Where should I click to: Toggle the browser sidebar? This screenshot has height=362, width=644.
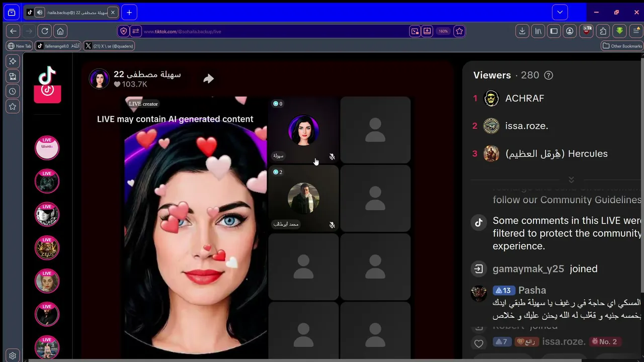click(x=554, y=31)
